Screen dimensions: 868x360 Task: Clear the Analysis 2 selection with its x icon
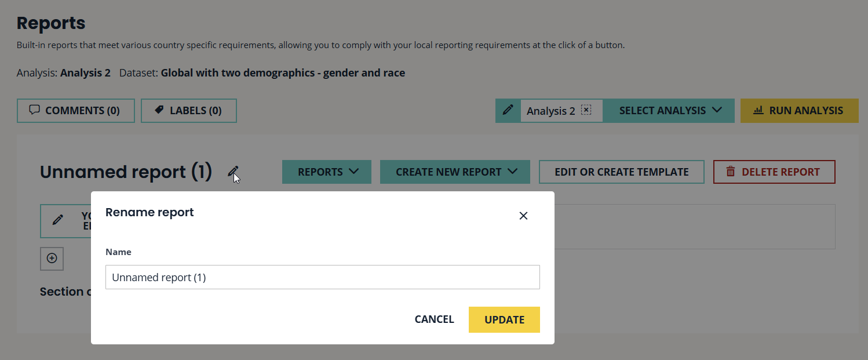click(586, 110)
